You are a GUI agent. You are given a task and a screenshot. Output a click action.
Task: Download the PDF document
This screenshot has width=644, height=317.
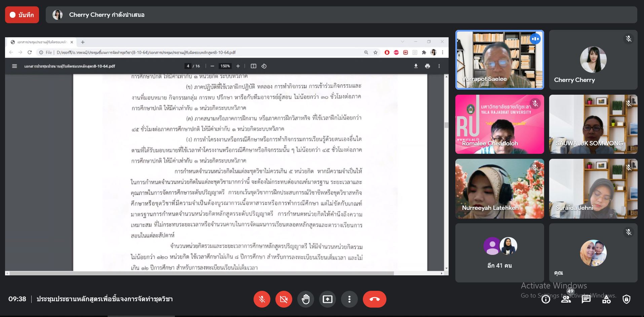(x=416, y=66)
